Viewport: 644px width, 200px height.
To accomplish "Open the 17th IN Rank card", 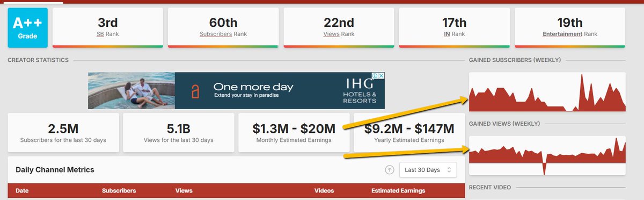I will pyautogui.click(x=454, y=27).
